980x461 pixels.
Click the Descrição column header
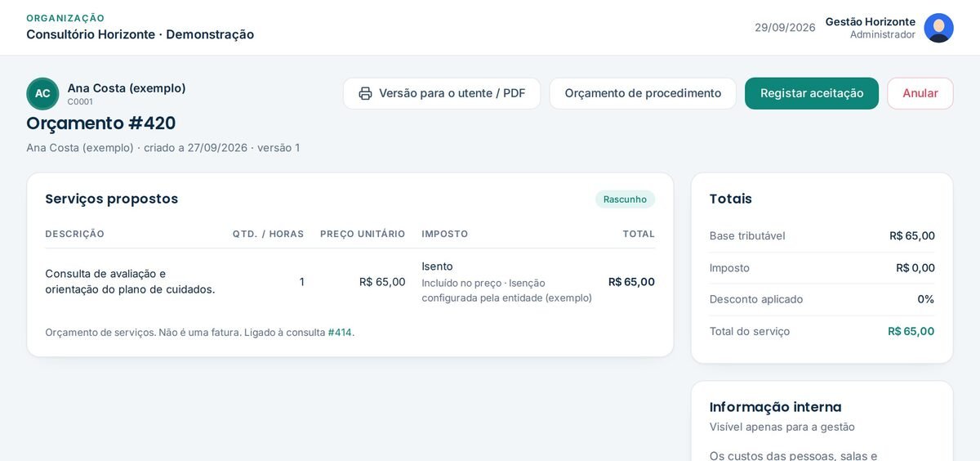click(x=74, y=234)
